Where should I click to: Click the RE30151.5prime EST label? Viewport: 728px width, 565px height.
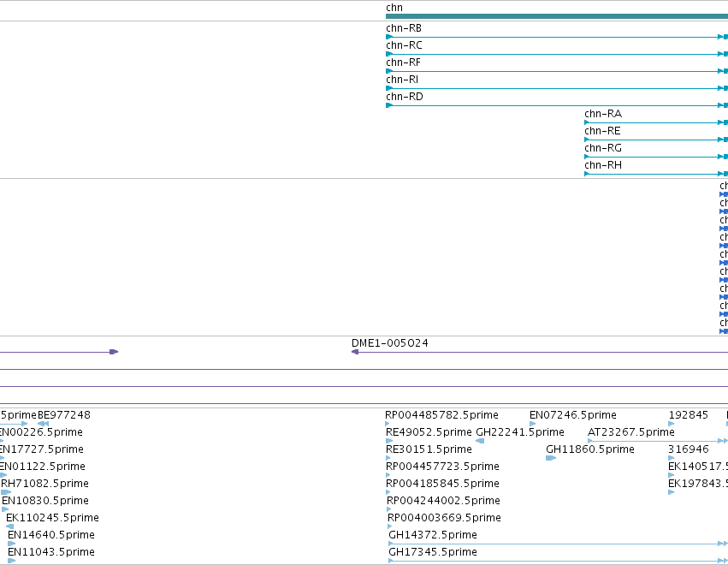(x=429, y=449)
